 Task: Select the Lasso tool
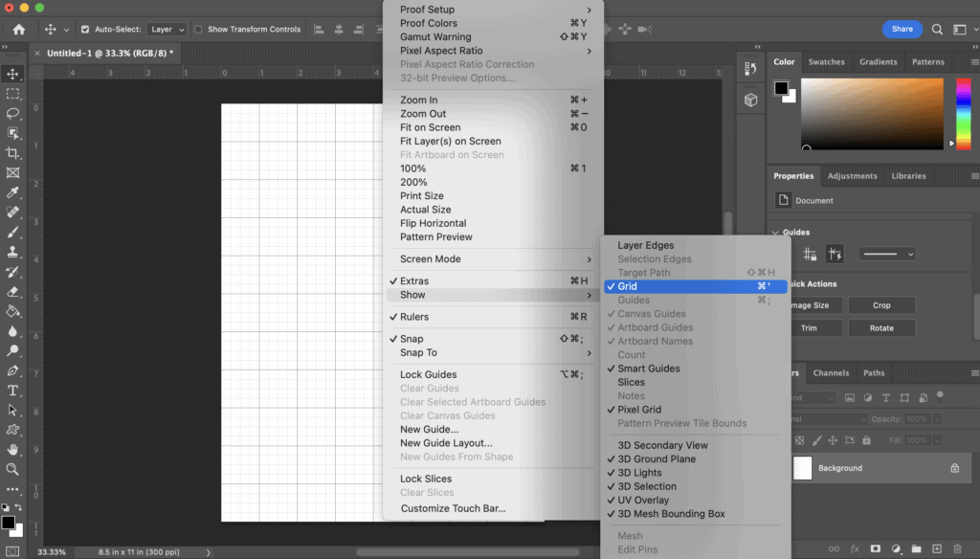click(x=13, y=113)
